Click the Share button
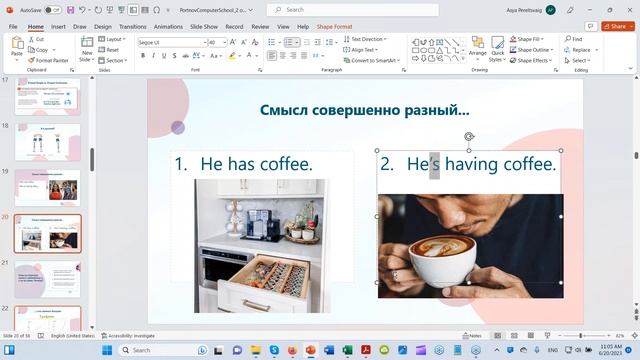Viewport: 640px width, 360px height. pos(618,27)
